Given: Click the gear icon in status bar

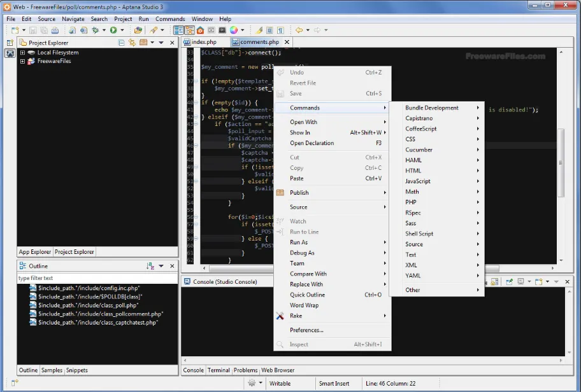Looking at the screenshot, I should coord(252,383).
